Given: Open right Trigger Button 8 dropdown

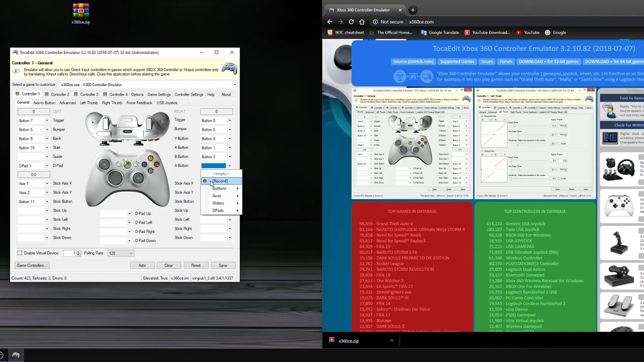Looking at the screenshot, I should pos(229,121).
